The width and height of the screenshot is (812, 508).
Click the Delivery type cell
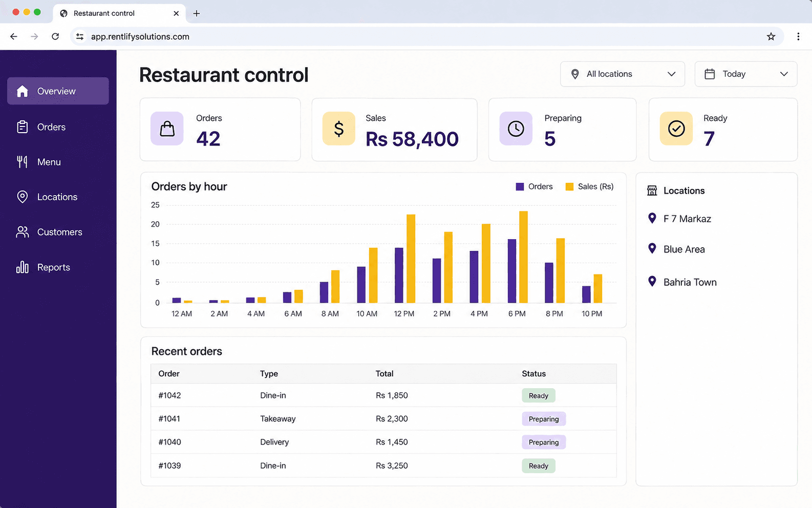pos(274,442)
